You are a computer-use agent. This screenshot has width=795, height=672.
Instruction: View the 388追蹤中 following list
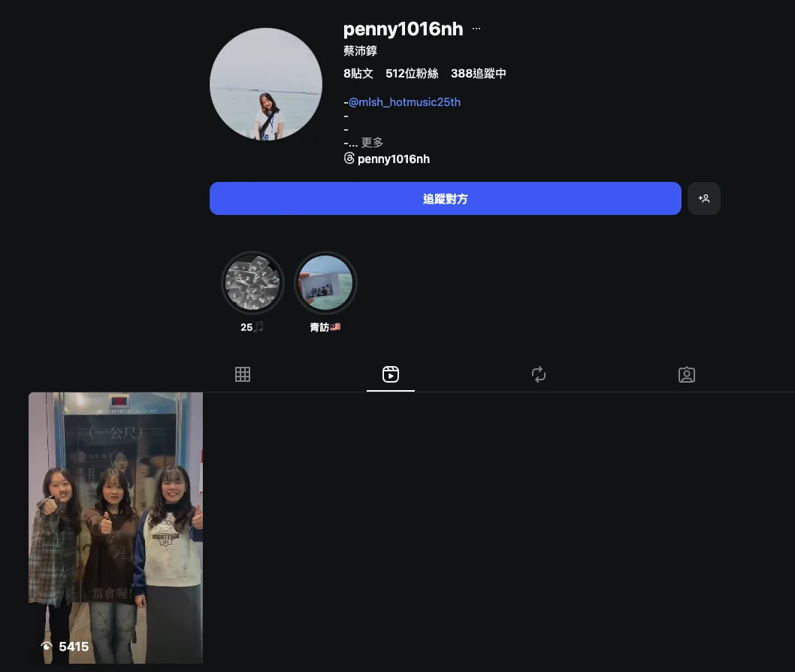[x=478, y=73]
